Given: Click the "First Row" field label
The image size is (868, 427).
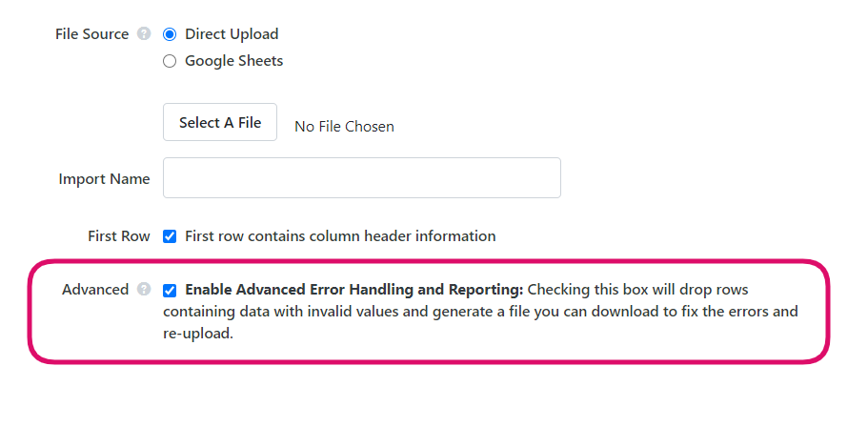Looking at the screenshot, I should pos(118,236).
